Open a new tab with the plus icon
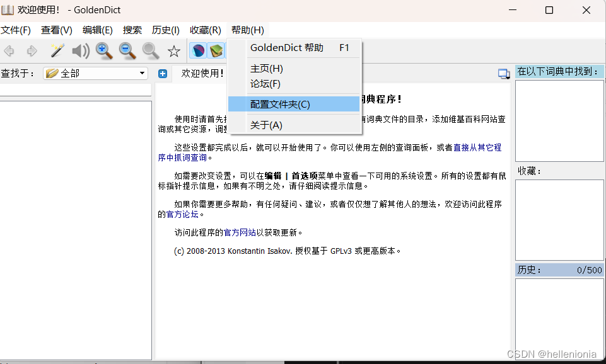606x364 pixels. point(163,74)
